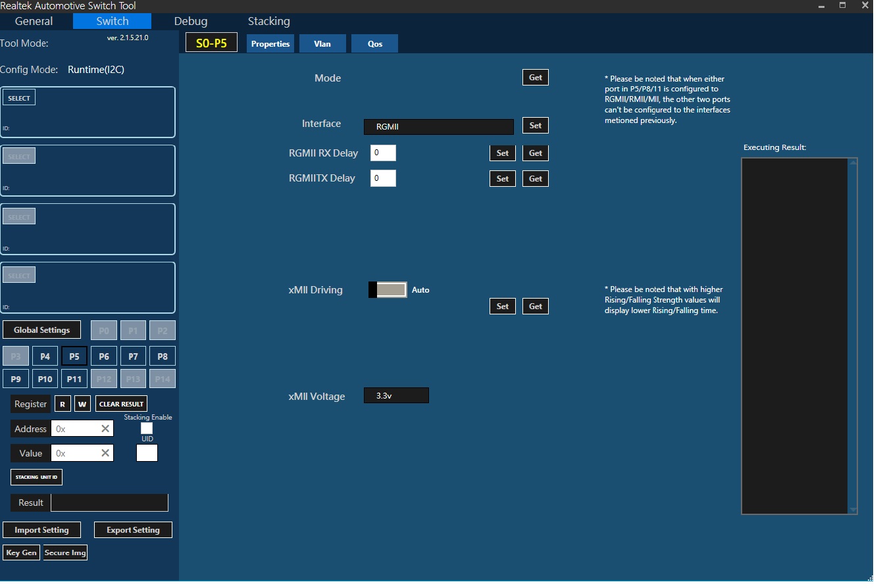Select port P5
This screenshot has height=588, width=885.
74,356
